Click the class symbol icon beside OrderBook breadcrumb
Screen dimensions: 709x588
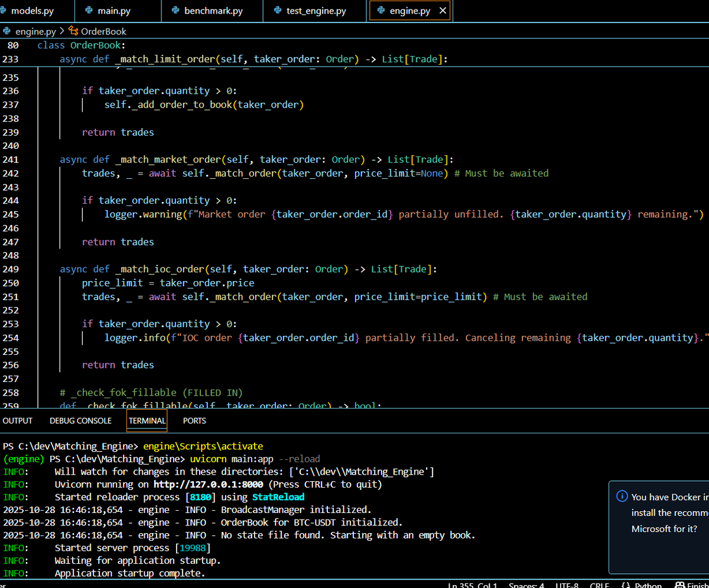73,31
